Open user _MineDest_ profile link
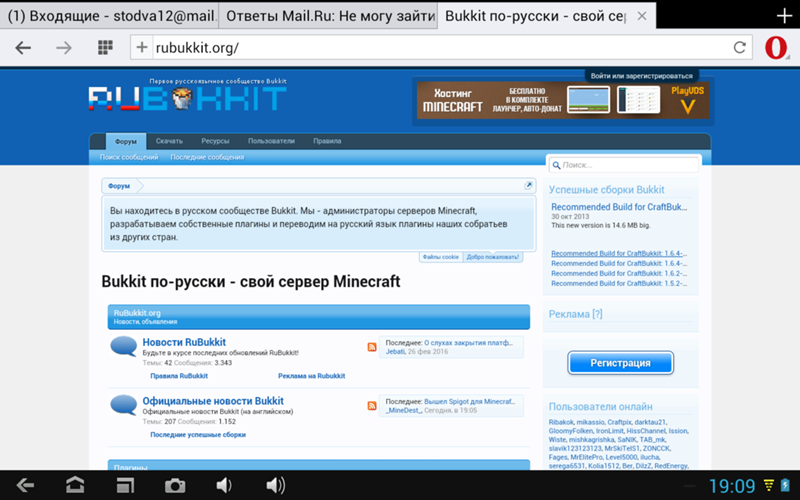This screenshot has height=500, width=800. tap(404, 410)
